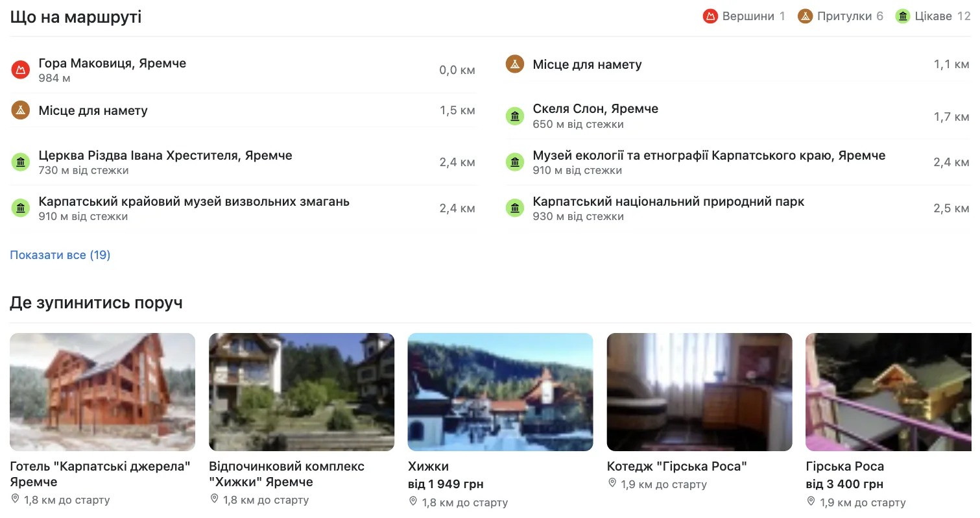Screen dimensions: 980x518
Task: Click the location pin under Відпочинковий комплекс "Хижки"
Action: tap(215, 499)
